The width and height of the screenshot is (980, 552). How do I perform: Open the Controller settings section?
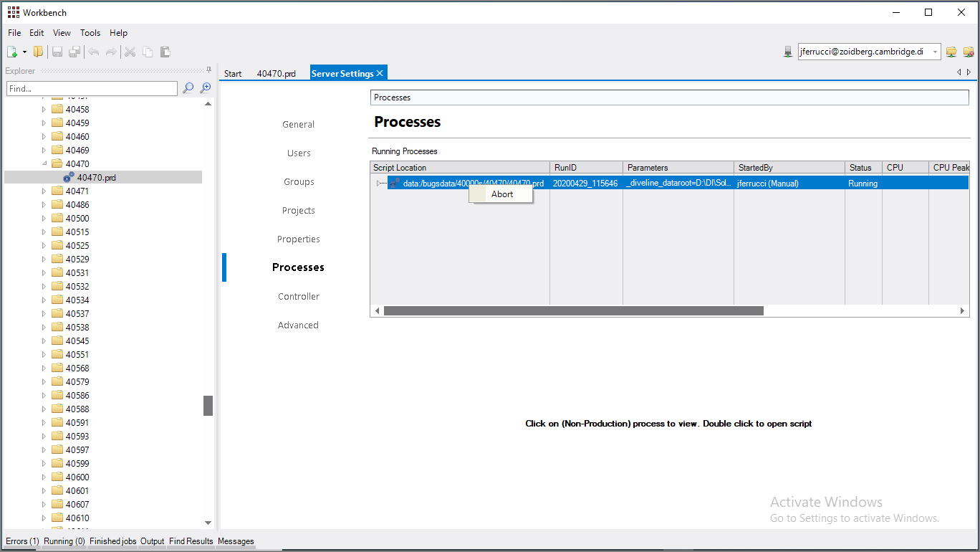click(299, 297)
